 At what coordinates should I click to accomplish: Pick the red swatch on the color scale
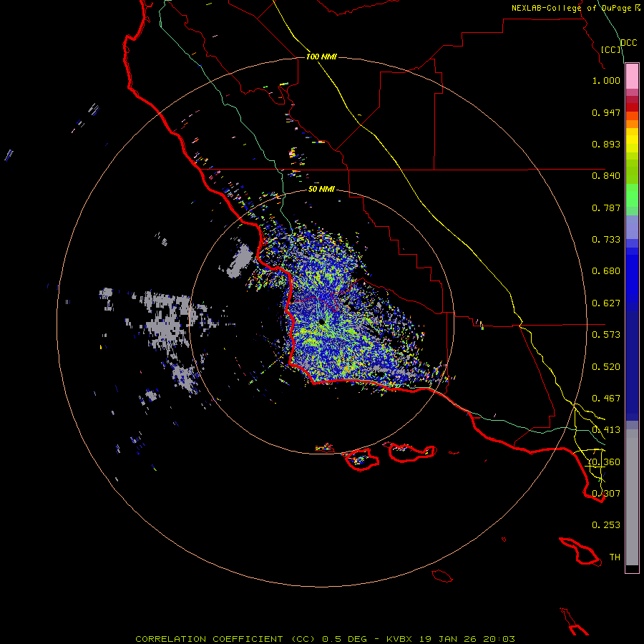[632, 107]
